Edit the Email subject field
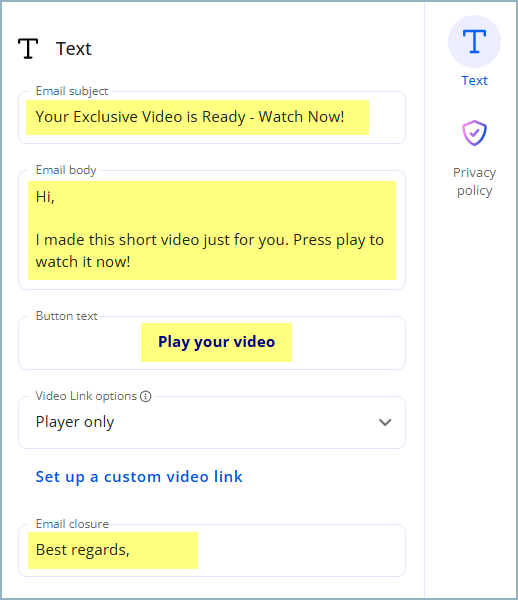 212,117
